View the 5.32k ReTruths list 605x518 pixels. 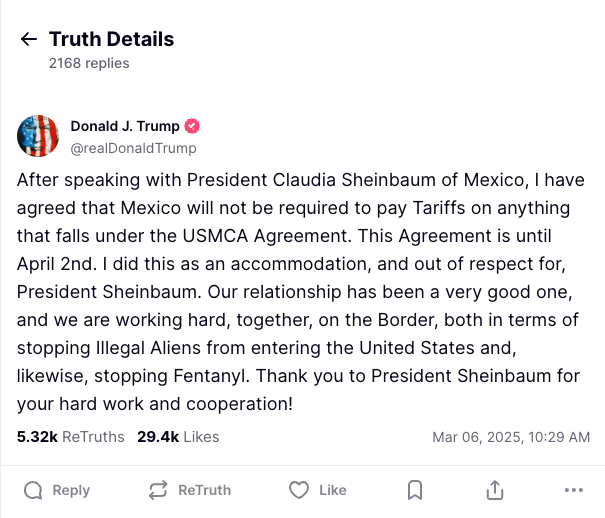(71, 437)
